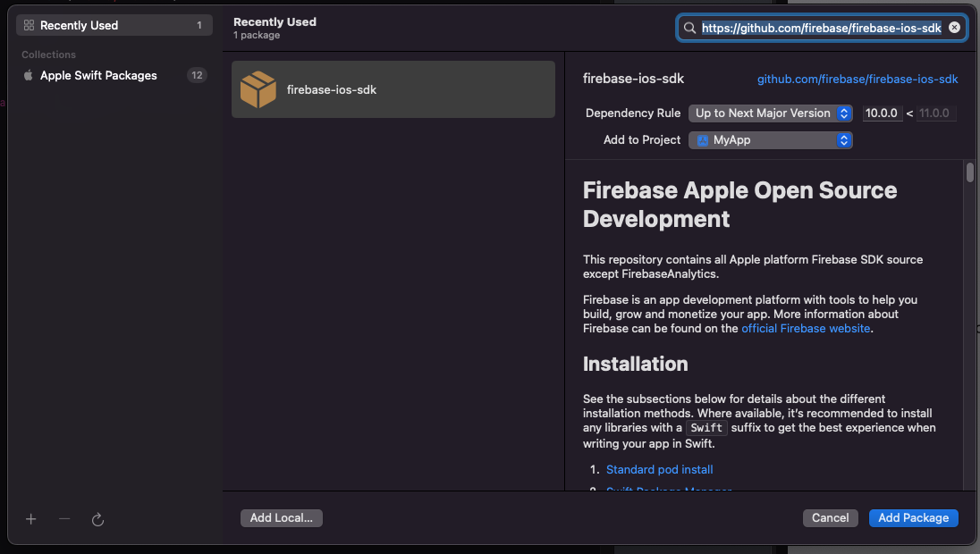Refresh package collections with the circular arrow
The height and width of the screenshot is (554, 980).
click(98, 519)
